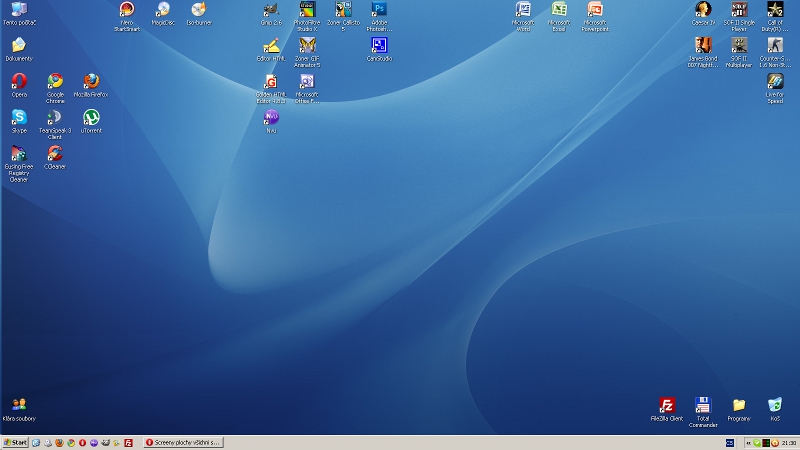
Task: Open SOF II Single Player shortcut
Action: 739,16
